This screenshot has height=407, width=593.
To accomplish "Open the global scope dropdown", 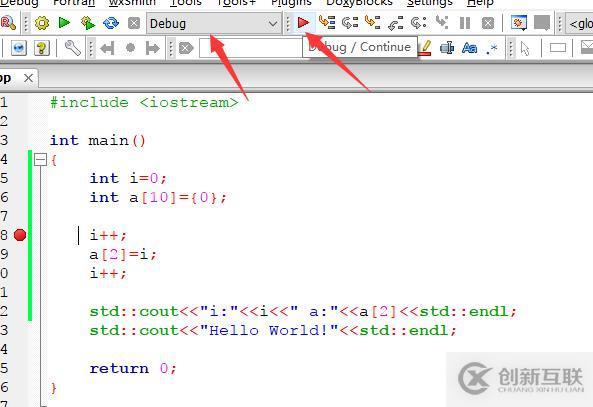I will 579,24.
